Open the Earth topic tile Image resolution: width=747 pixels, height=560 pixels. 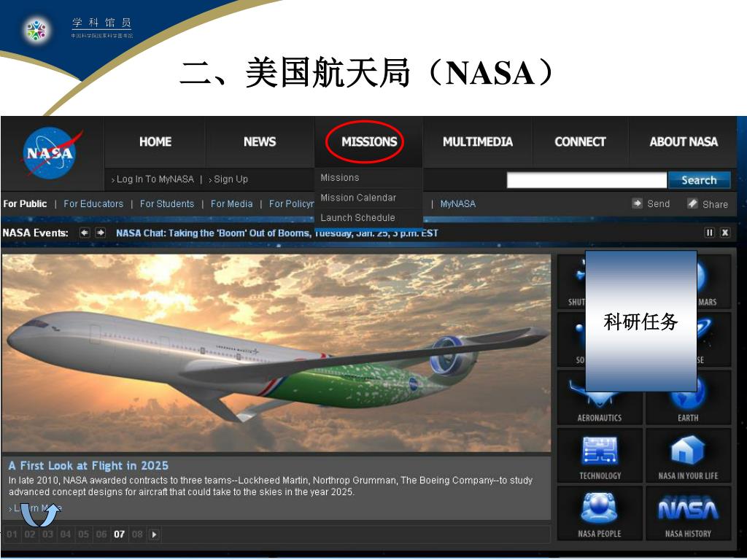pyautogui.click(x=688, y=398)
